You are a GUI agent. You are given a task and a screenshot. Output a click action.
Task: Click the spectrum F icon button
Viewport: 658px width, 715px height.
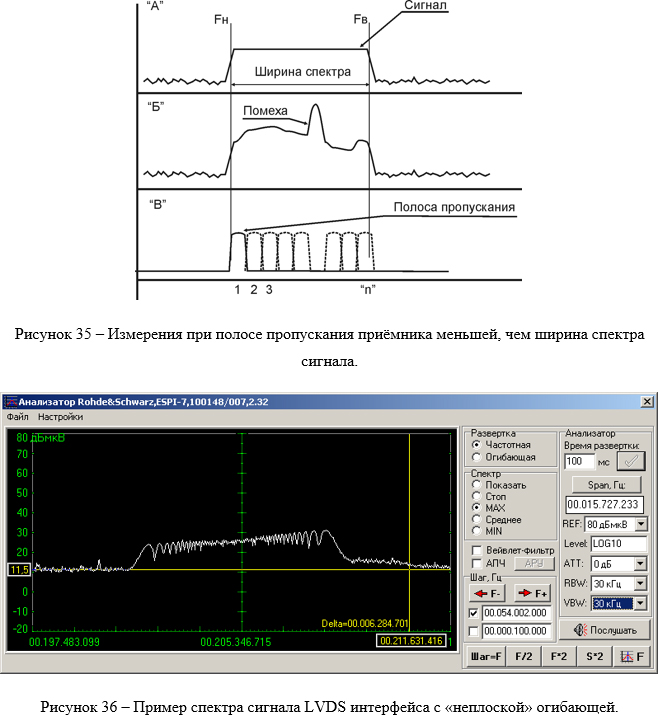coord(632,657)
